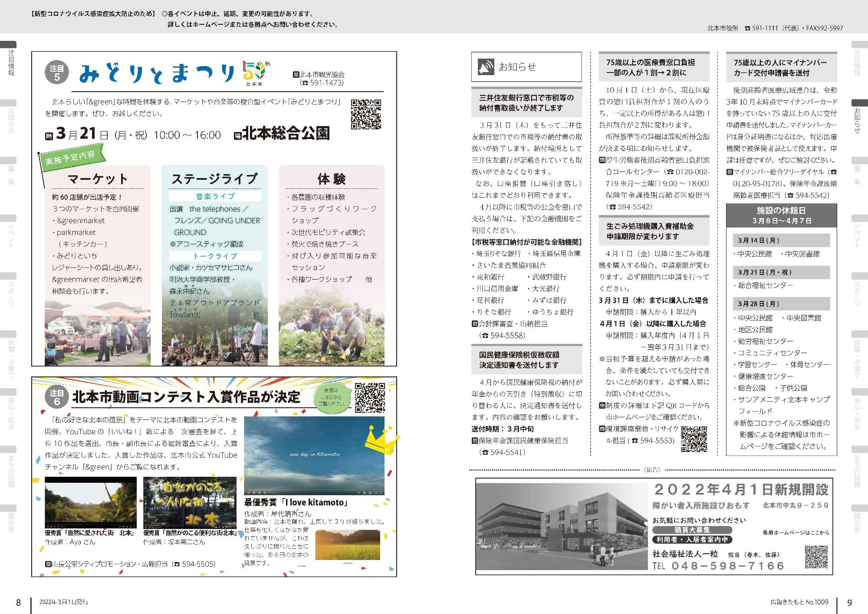Click the 3月28日(月) date bar
This screenshot has height=614, width=868.
[x=781, y=304]
